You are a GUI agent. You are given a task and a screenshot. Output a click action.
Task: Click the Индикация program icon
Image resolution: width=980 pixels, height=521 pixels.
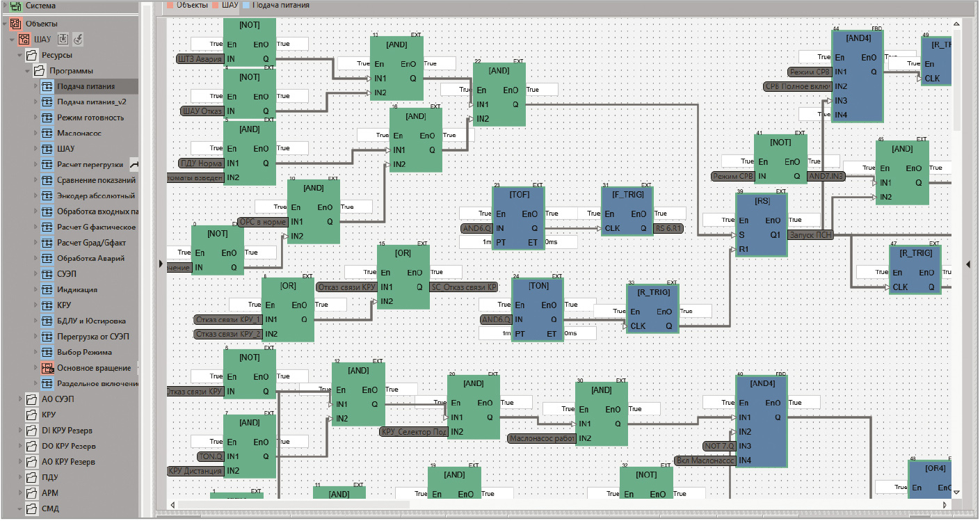tap(47, 290)
